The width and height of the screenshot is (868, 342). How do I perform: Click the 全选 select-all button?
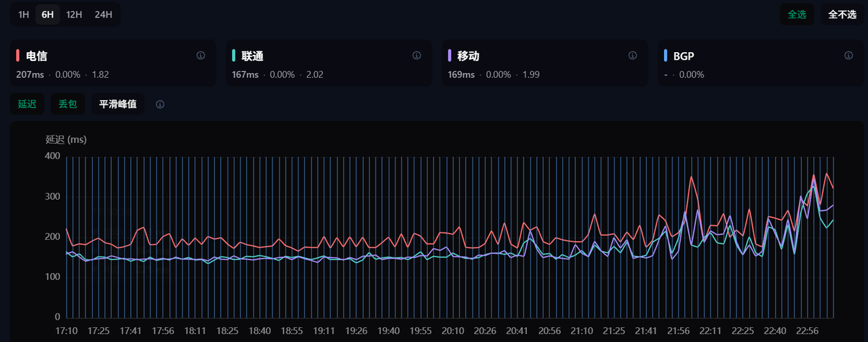pyautogui.click(x=797, y=14)
